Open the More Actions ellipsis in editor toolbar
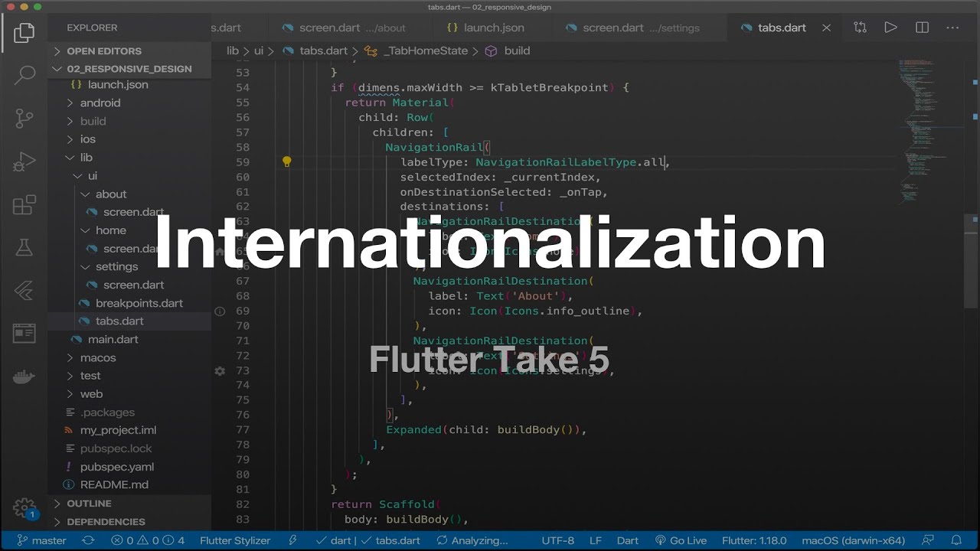The width and height of the screenshot is (980, 551). pyautogui.click(x=953, y=28)
